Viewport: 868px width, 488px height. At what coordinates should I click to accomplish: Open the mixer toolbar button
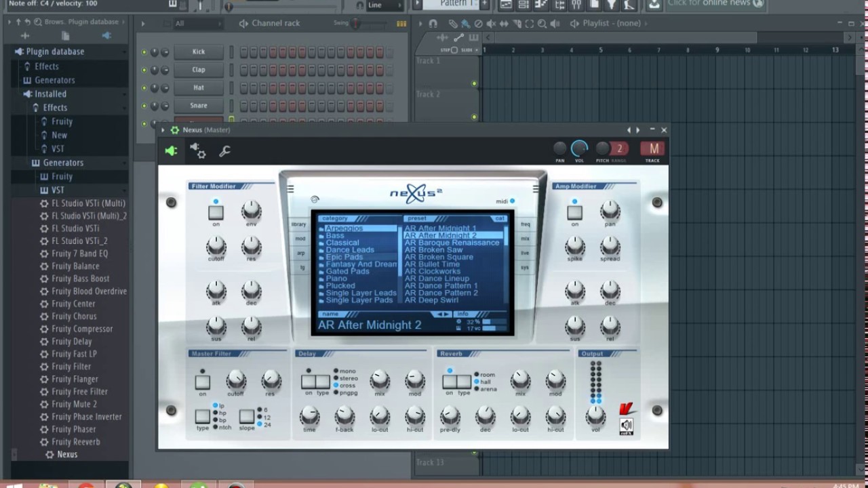tap(576, 4)
